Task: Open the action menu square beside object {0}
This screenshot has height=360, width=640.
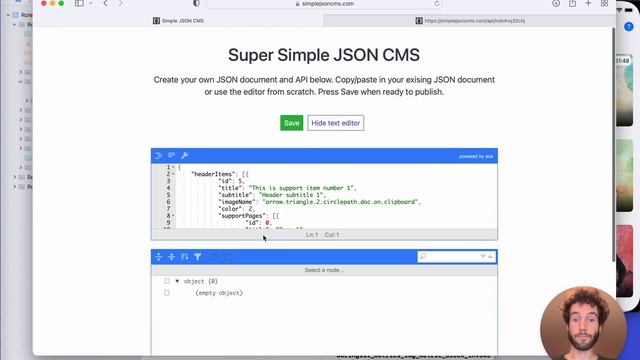Action: coord(167,281)
